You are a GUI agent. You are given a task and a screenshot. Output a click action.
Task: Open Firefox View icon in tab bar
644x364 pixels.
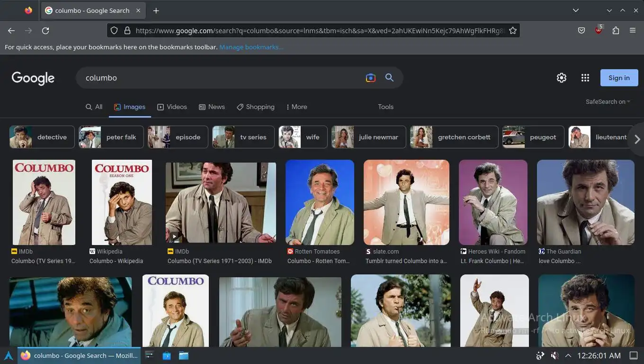28,10
